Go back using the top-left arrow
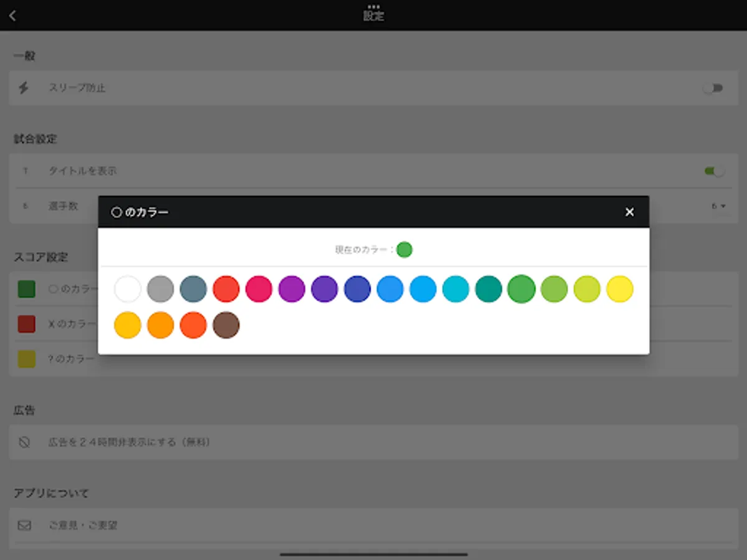747x560 pixels. click(12, 16)
